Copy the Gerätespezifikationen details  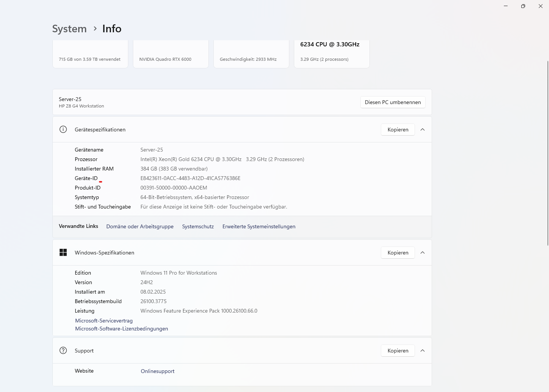tap(398, 130)
